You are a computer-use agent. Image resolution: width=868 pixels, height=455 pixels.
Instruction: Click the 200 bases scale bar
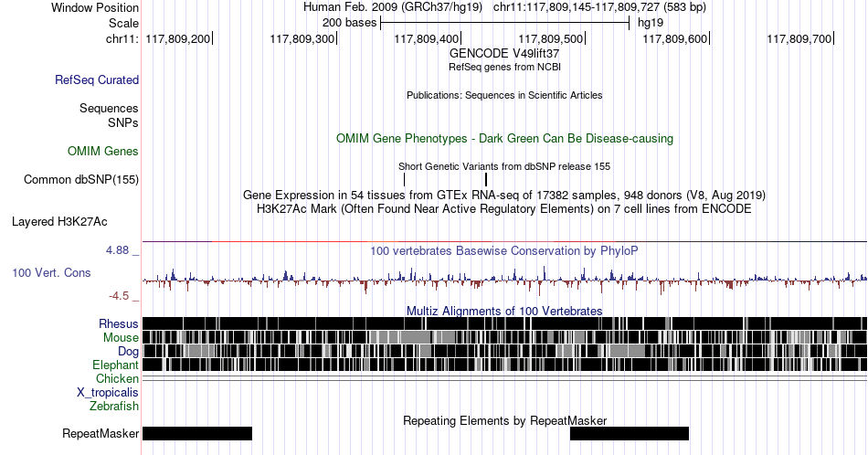(x=505, y=23)
